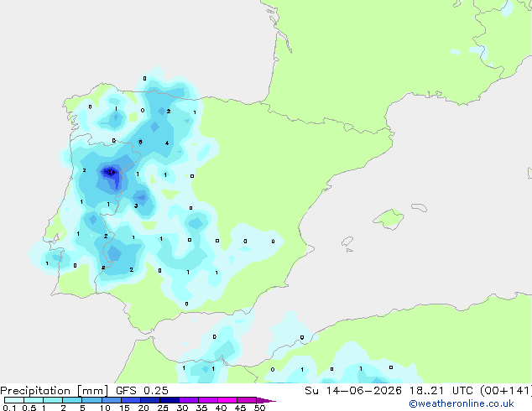Click the "45" legend scale label
Image resolution: width=532 pixels, height=411 pixels.
click(240, 408)
